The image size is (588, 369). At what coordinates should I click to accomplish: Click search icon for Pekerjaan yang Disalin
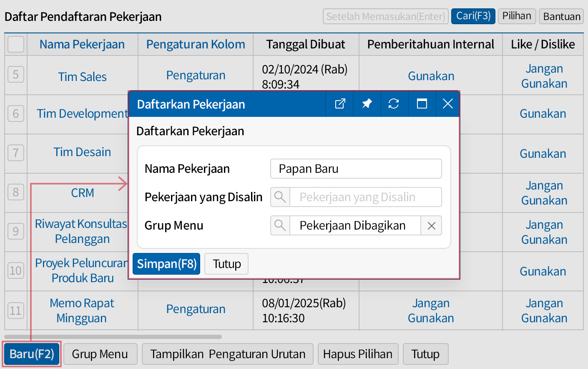280,197
